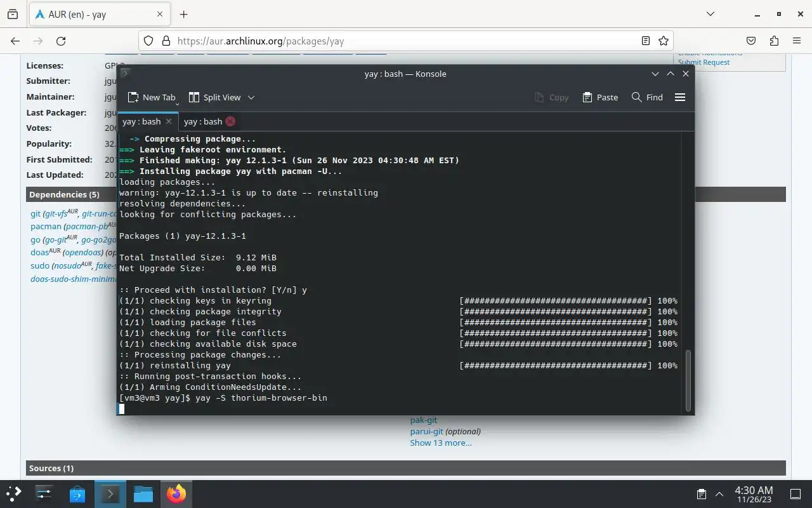
Task: Open System Settings from the taskbar
Action: coord(44,494)
